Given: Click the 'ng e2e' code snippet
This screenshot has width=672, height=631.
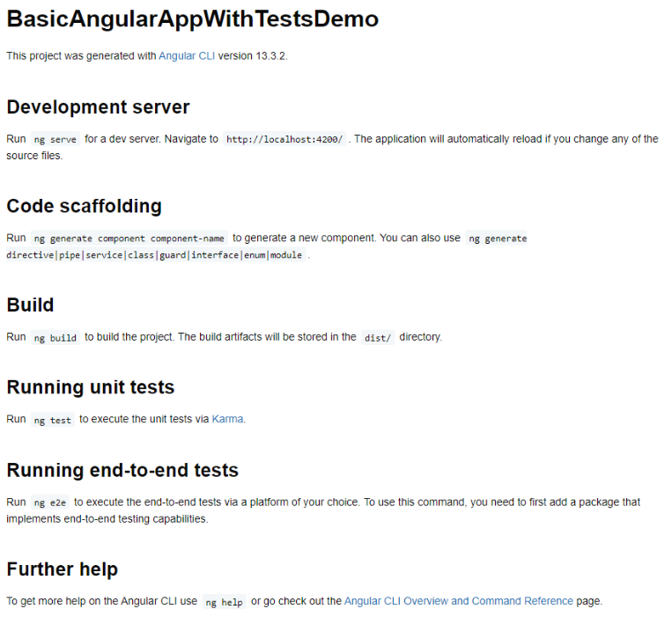Looking at the screenshot, I should pyautogui.click(x=50, y=503).
